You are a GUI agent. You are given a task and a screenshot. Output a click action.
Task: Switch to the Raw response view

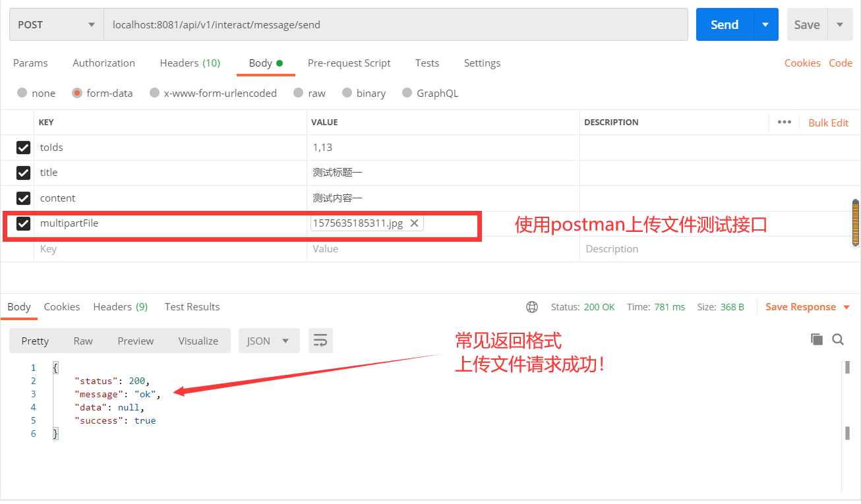pyautogui.click(x=82, y=341)
